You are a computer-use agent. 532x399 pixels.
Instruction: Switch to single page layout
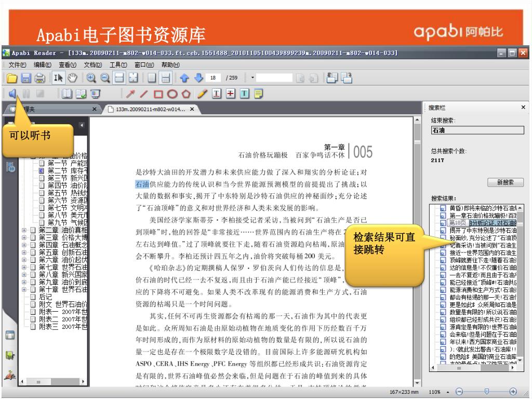152,78
